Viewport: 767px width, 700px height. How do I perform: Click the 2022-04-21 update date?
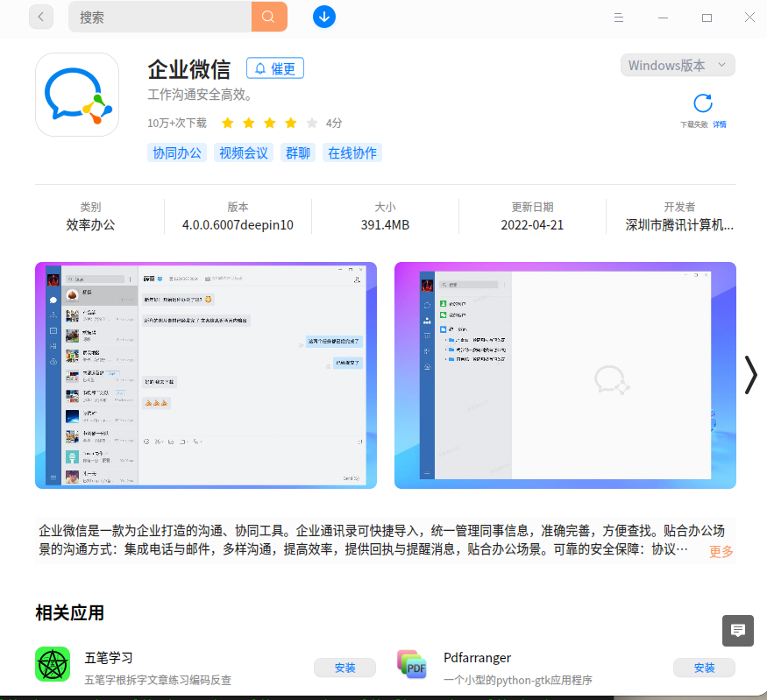(x=532, y=225)
